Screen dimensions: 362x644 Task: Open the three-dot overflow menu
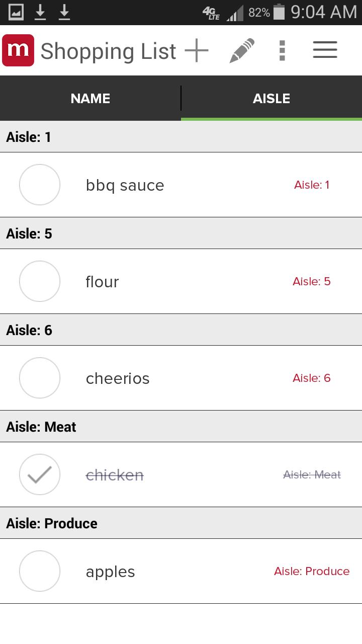(282, 50)
